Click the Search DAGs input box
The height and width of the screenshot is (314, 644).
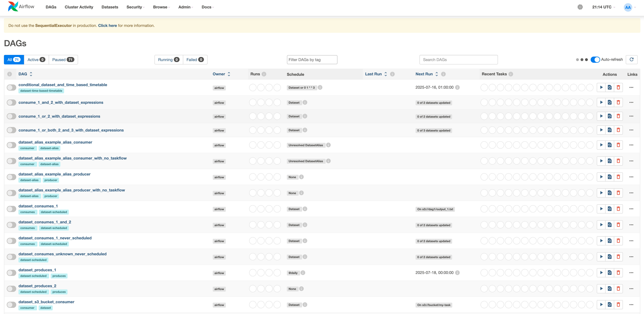(x=459, y=60)
